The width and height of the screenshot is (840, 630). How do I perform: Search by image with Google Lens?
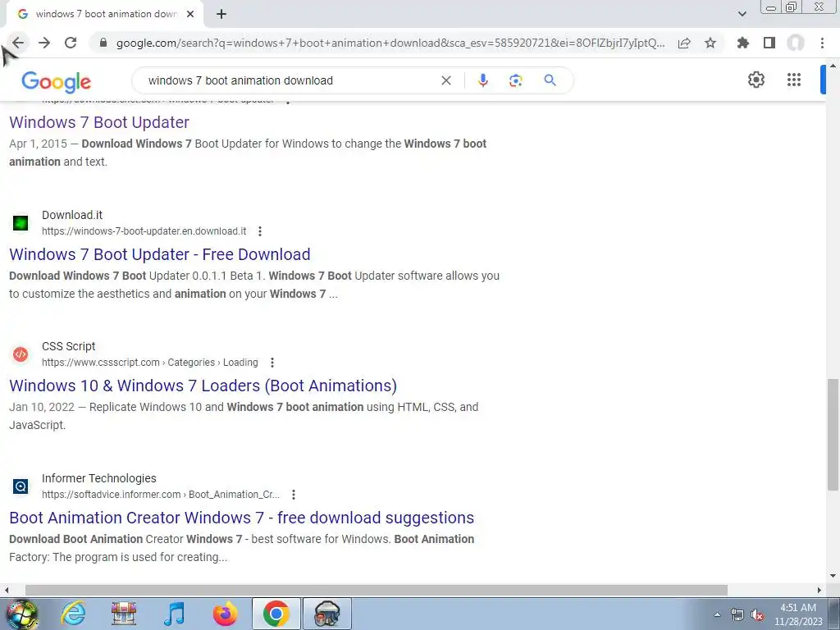click(x=515, y=80)
